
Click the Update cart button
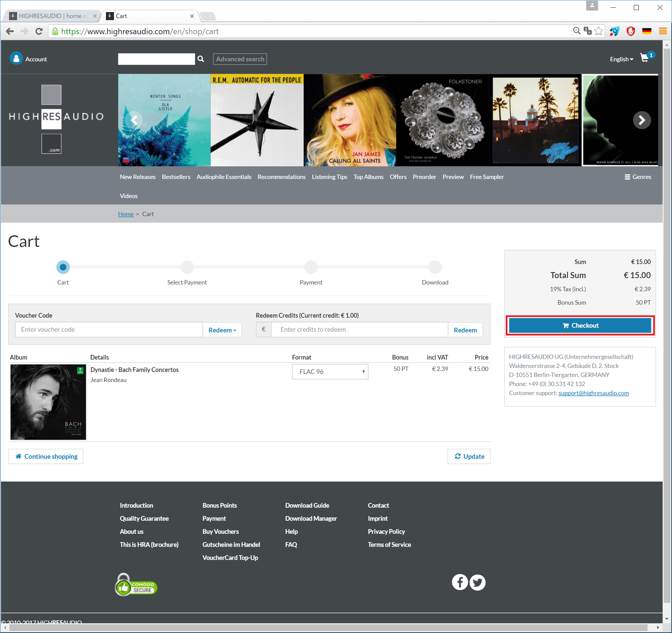(469, 456)
